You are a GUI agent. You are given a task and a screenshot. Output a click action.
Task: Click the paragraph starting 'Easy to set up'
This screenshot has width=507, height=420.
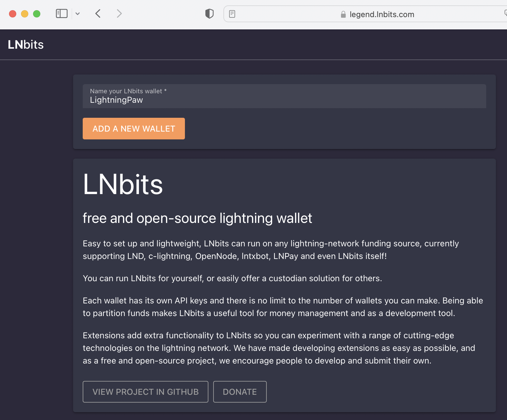(x=271, y=250)
